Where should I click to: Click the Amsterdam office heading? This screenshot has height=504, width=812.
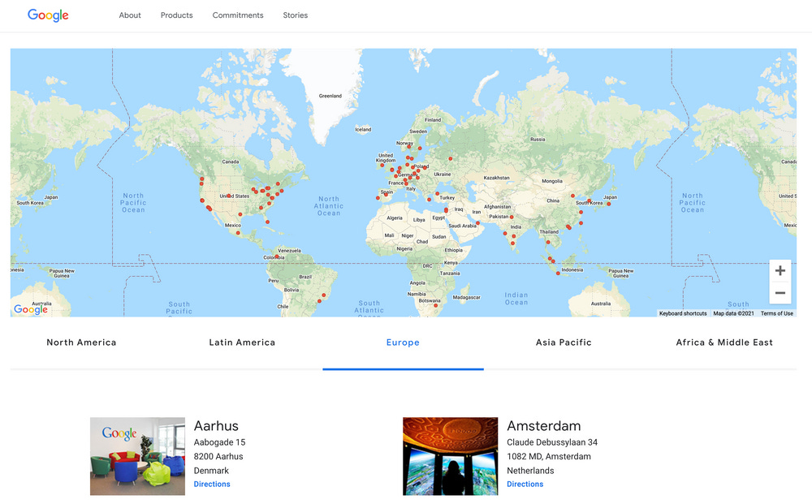pyautogui.click(x=544, y=426)
